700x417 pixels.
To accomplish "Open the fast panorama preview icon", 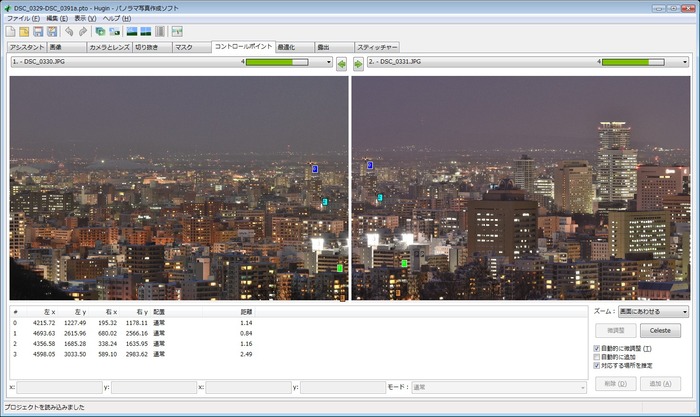I will [x=132, y=31].
